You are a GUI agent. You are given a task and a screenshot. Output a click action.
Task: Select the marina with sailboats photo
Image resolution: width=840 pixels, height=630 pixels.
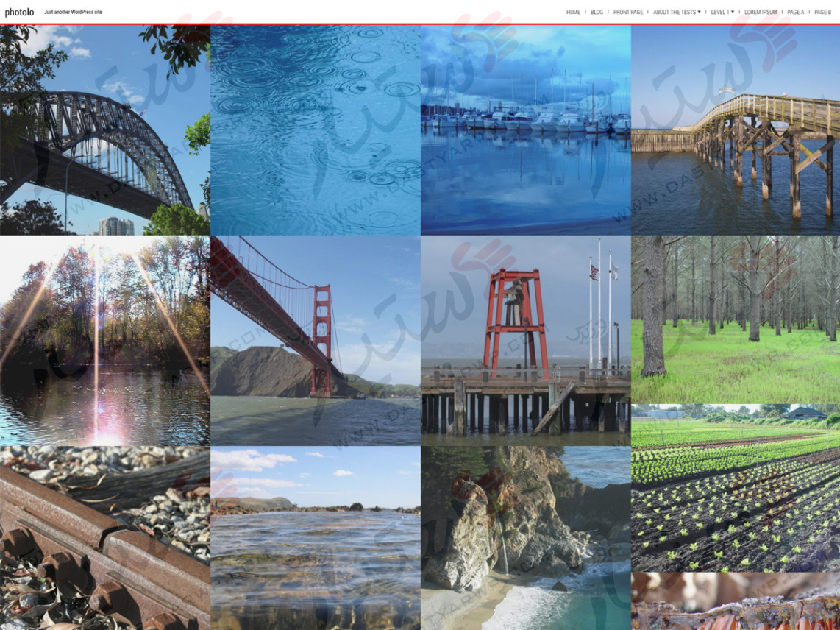[x=525, y=130]
